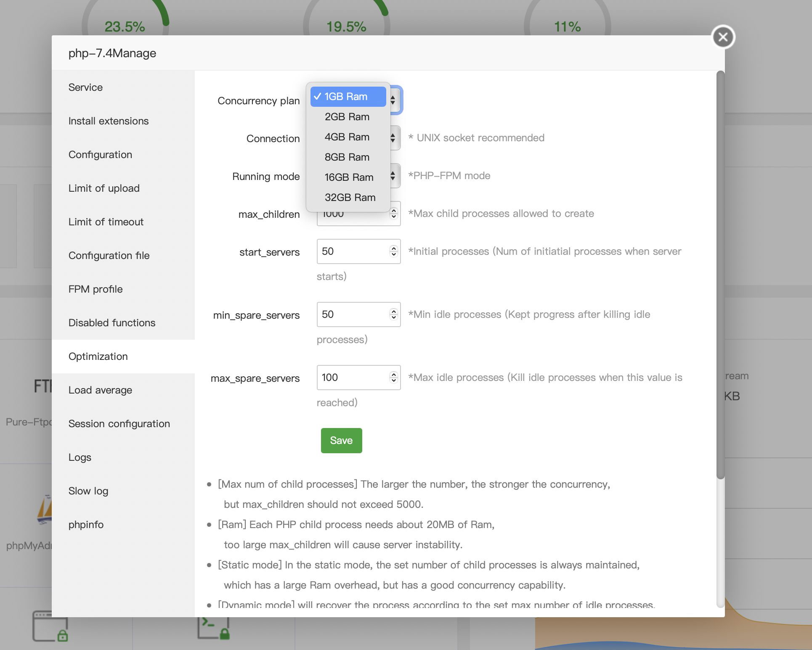This screenshot has width=812, height=650.
Task: Close the php-7.4Manage dialog
Action: pyautogui.click(x=723, y=37)
